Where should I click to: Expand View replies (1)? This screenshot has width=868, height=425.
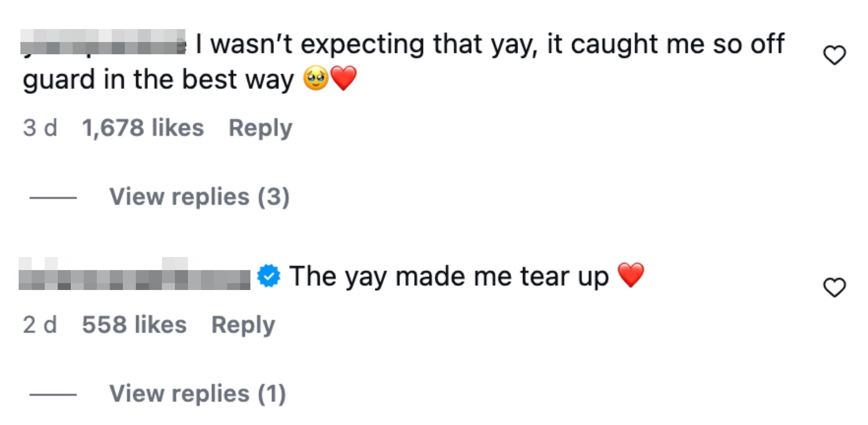click(197, 394)
